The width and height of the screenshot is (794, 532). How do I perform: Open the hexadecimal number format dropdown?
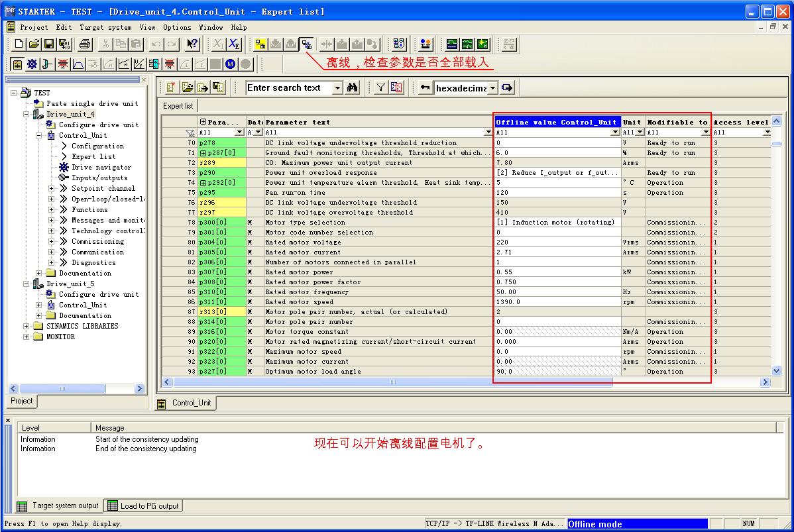click(492, 88)
